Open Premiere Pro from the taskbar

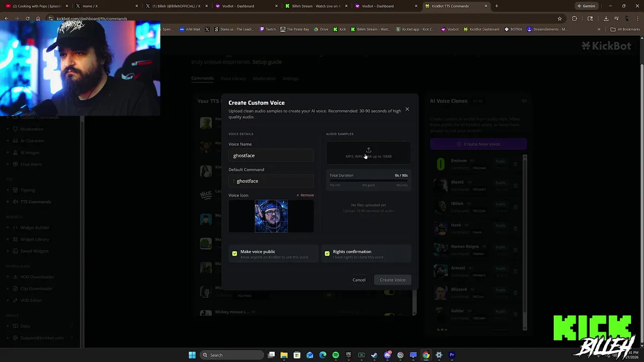pos(452,355)
